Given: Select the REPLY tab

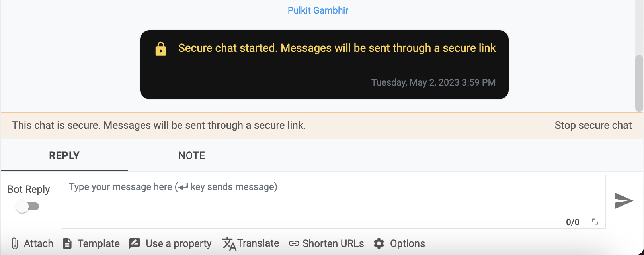Looking at the screenshot, I should tap(64, 155).
